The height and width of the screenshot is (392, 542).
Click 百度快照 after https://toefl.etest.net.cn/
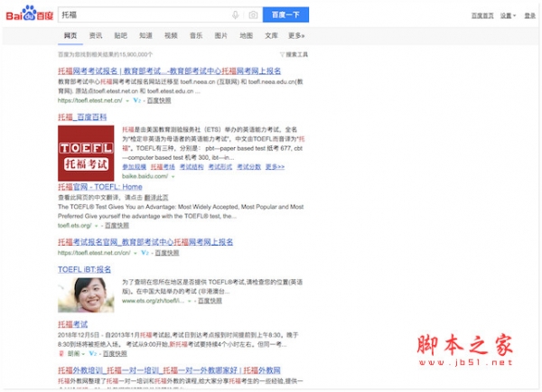[159, 100]
